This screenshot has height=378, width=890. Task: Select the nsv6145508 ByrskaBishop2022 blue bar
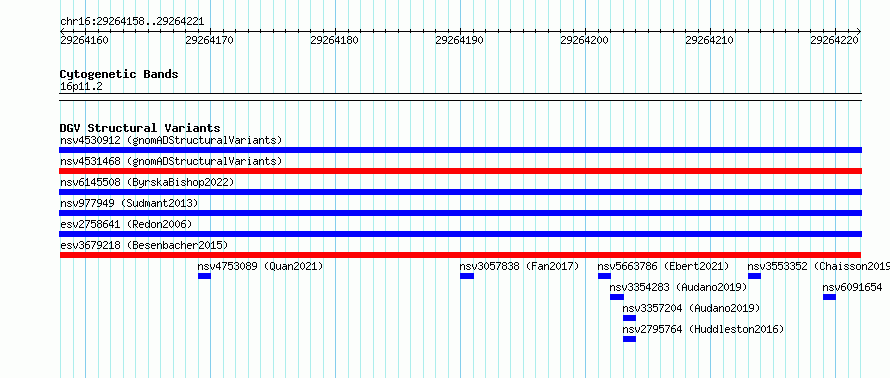point(460,192)
